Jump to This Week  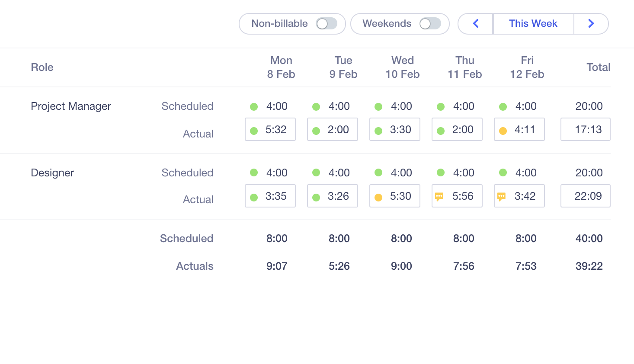(533, 24)
